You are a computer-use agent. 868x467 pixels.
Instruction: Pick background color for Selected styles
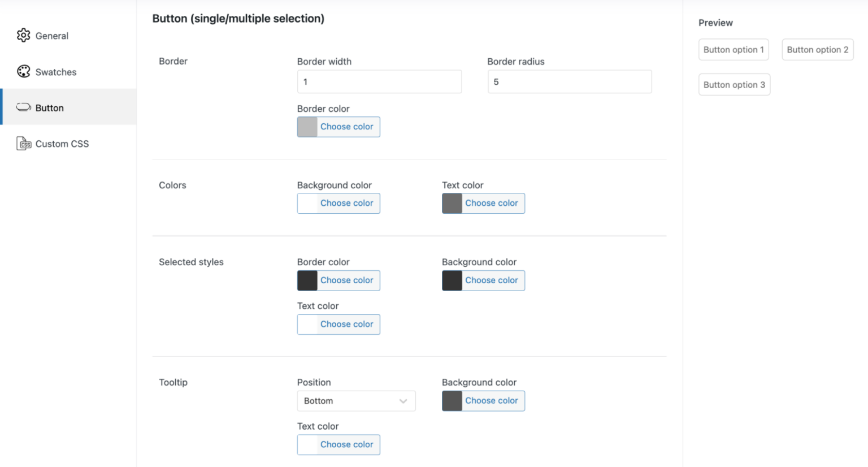point(491,280)
